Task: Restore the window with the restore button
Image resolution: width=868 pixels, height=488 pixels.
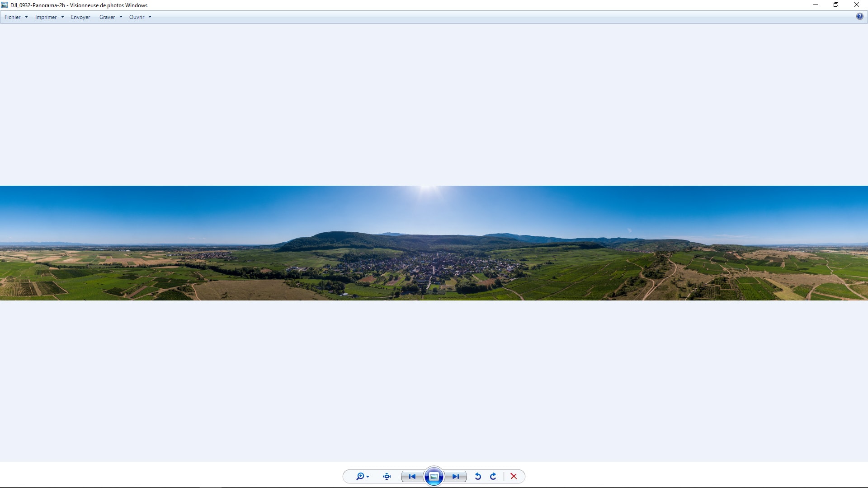Action: point(836,5)
